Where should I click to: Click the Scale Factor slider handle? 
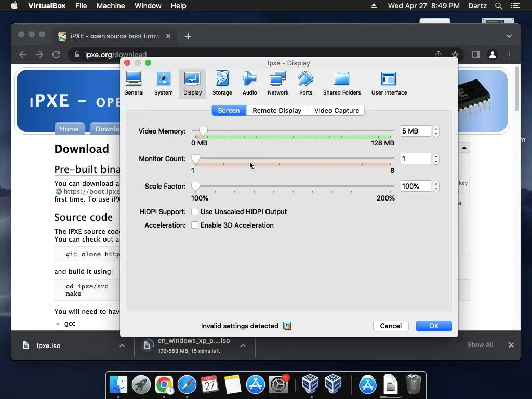pyautogui.click(x=195, y=187)
